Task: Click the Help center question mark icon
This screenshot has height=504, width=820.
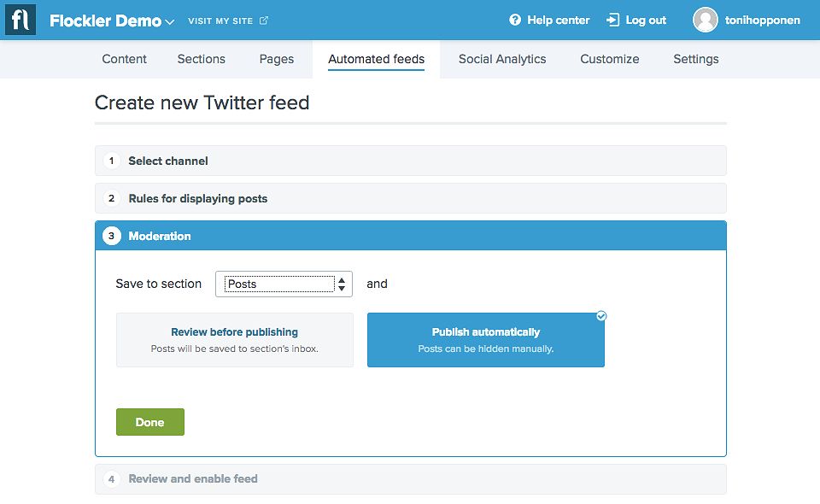Action: point(515,20)
